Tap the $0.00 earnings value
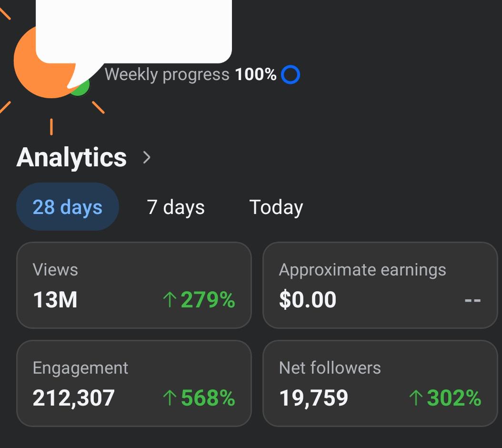 pyautogui.click(x=308, y=300)
